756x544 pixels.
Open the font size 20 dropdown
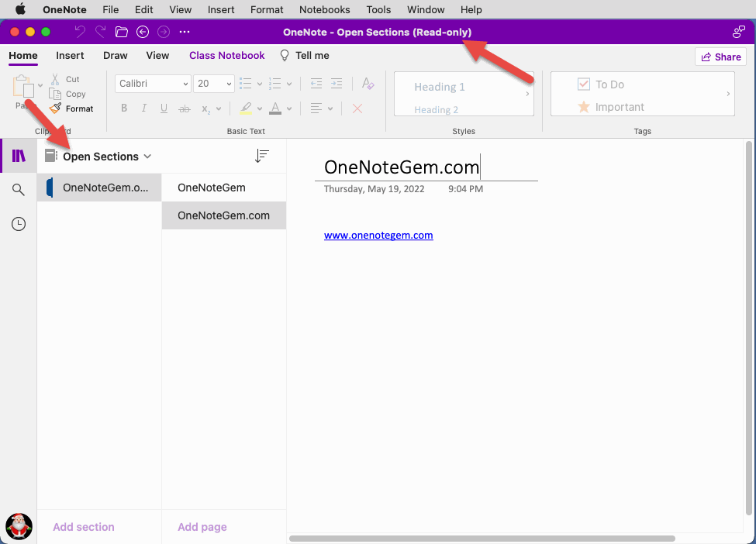[x=214, y=84]
